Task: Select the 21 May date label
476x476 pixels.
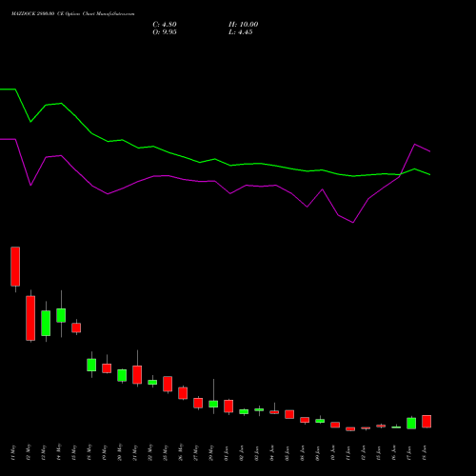Action: tap(135, 453)
